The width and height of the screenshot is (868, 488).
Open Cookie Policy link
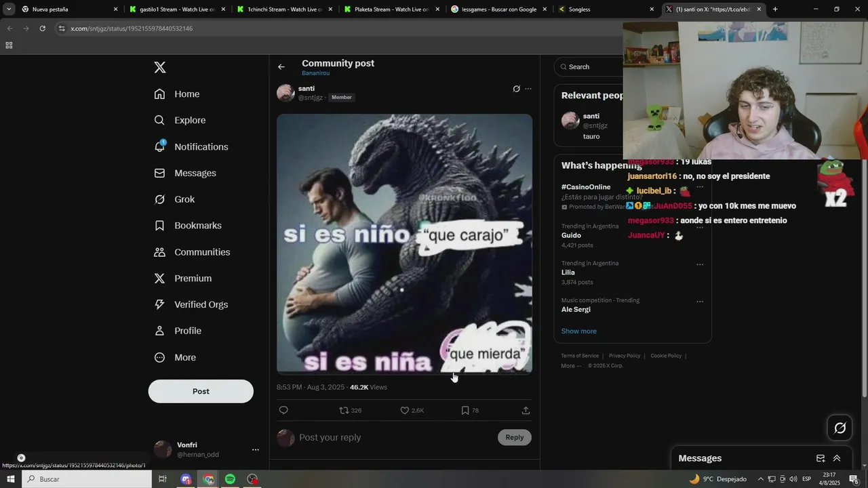(666, 356)
